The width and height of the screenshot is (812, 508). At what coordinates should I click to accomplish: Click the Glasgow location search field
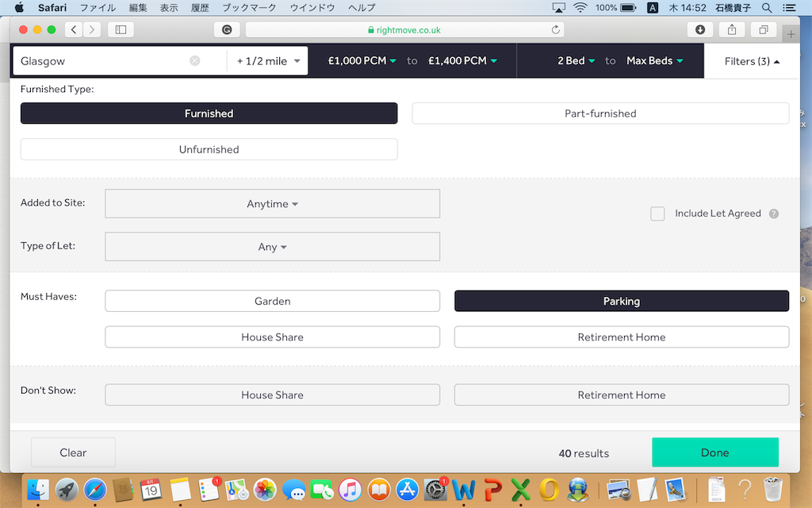click(x=119, y=60)
